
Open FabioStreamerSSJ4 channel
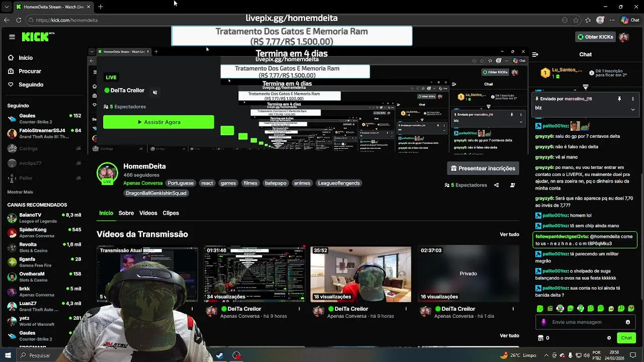pos(44,133)
